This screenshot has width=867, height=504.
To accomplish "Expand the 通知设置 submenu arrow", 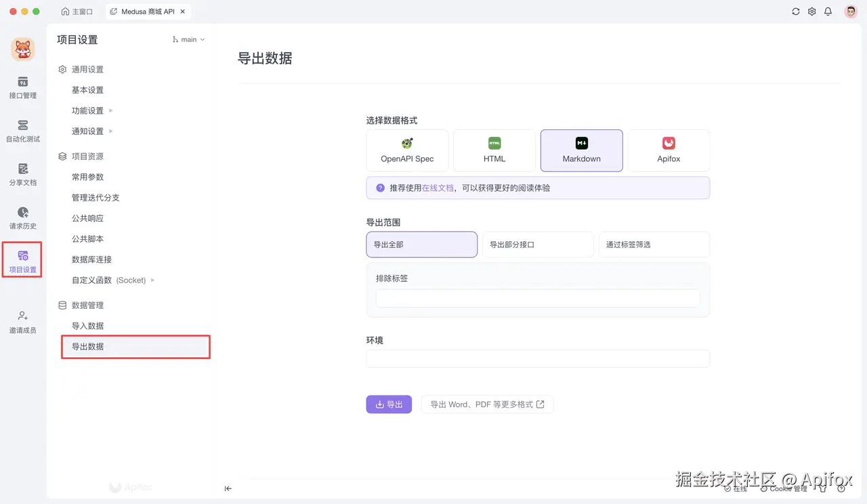I will coord(111,131).
